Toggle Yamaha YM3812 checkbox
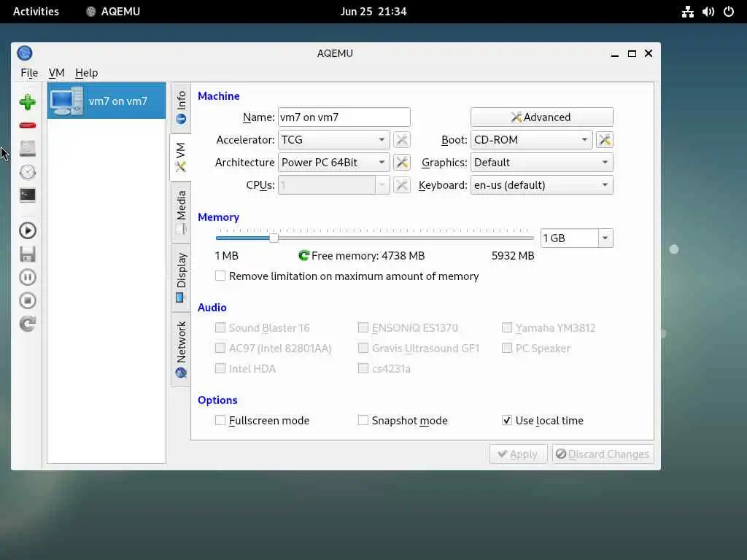747x560 pixels. [x=507, y=327]
